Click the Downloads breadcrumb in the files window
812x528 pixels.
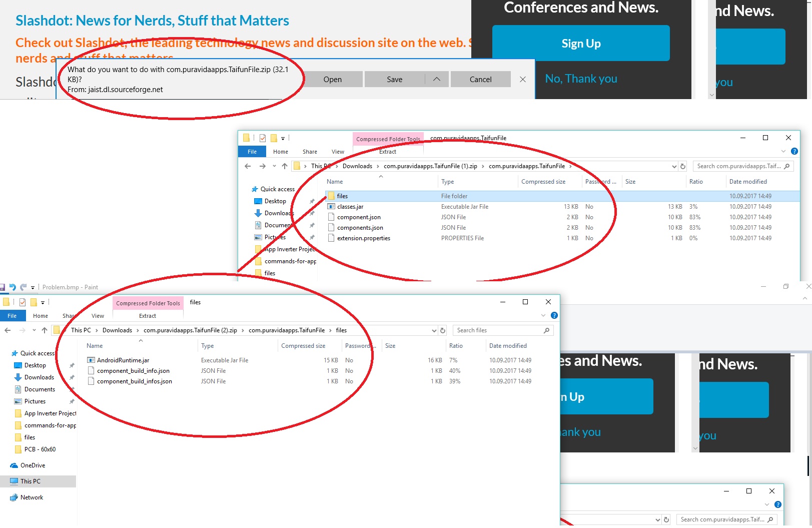point(117,330)
